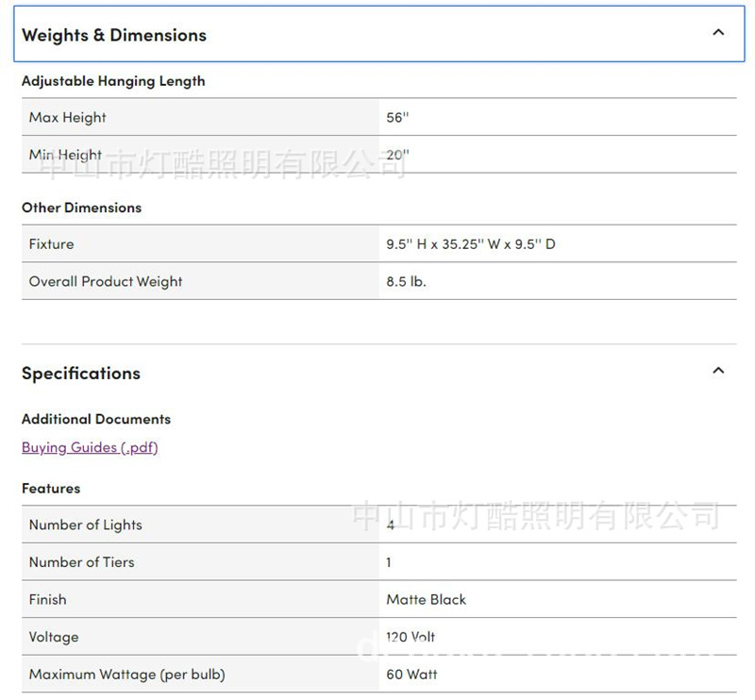Click the Number of Lights label
Viewport: 755px width, 700px height.
click(x=86, y=525)
